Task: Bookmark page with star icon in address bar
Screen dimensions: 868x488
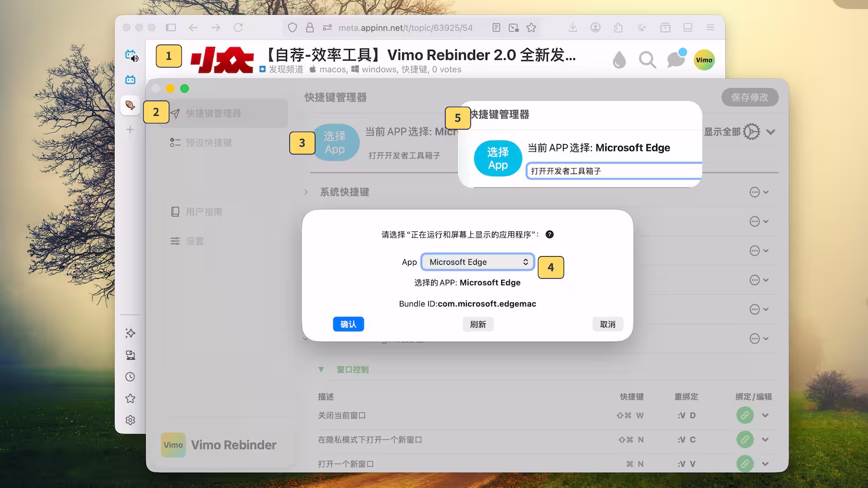Action: (x=531, y=28)
